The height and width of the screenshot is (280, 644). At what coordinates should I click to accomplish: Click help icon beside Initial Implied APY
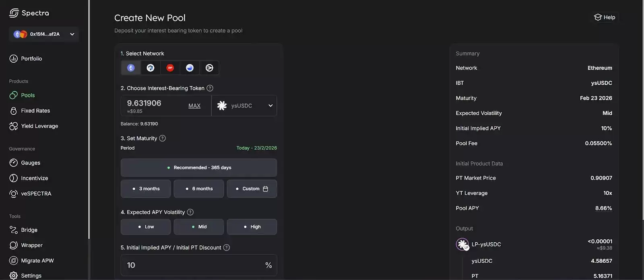(227, 248)
